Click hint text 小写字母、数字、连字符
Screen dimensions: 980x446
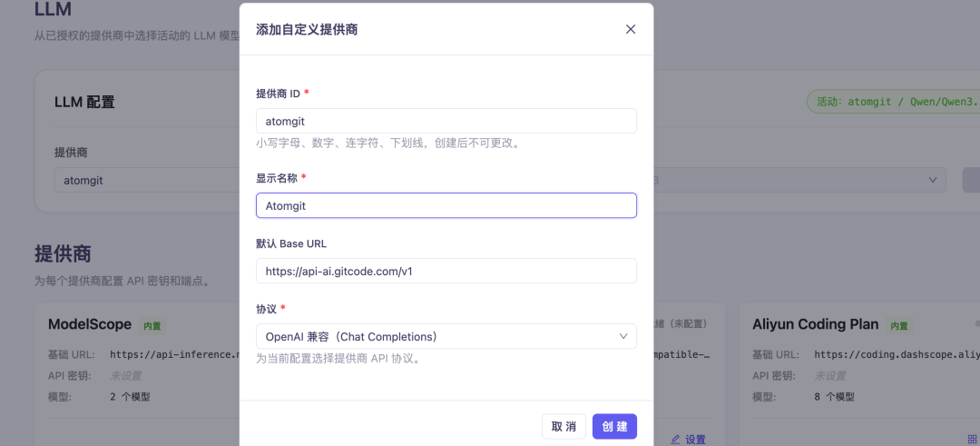[x=388, y=144]
